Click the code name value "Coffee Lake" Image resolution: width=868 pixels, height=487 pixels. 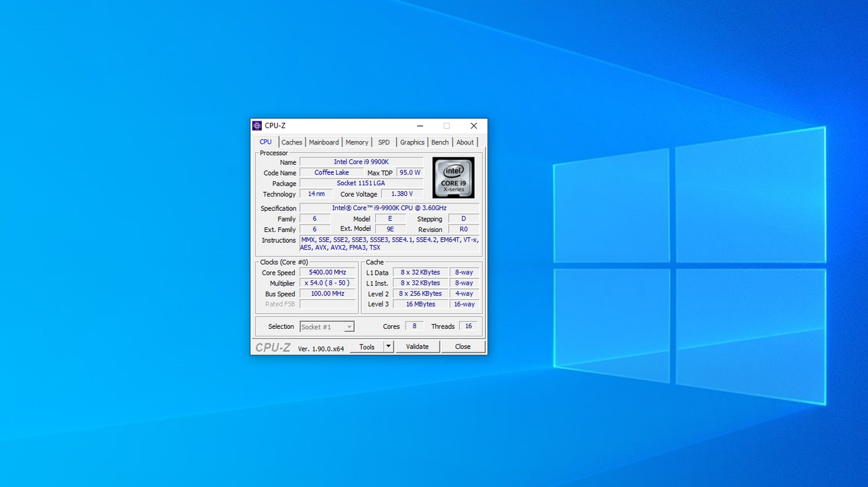332,173
